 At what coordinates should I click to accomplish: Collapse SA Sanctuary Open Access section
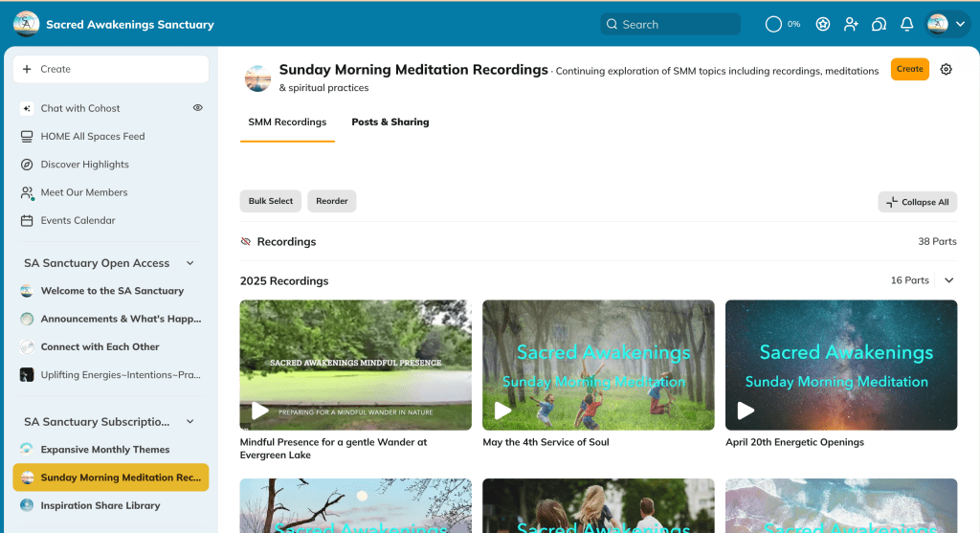(189, 263)
